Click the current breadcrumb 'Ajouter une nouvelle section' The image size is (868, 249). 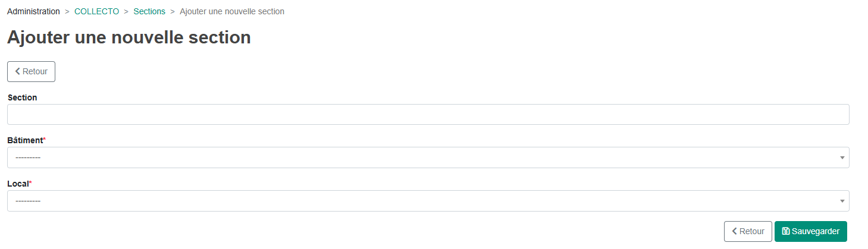pyautogui.click(x=232, y=11)
